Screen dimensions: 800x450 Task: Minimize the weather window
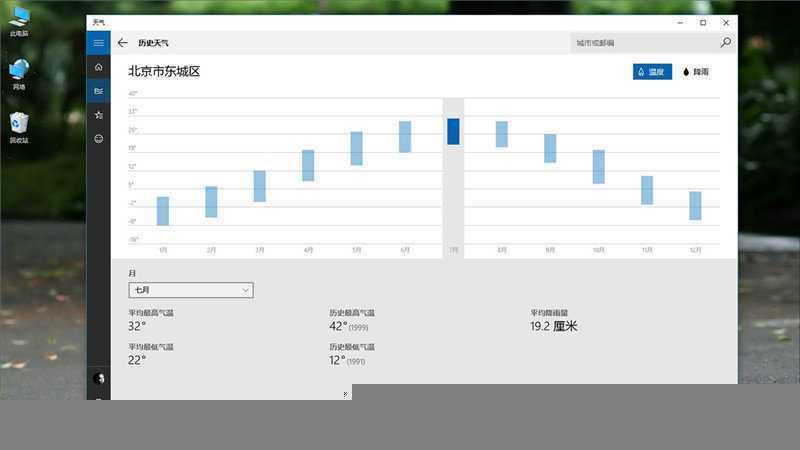point(680,22)
